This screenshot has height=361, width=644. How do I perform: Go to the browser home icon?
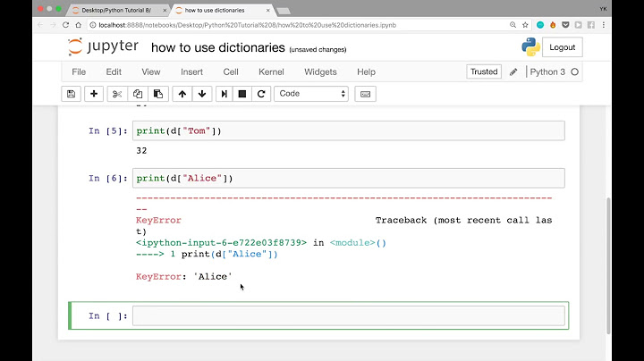(x=79, y=25)
